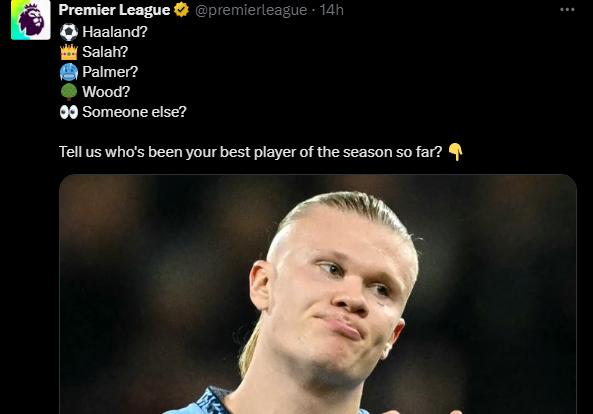
Task: Click the 'Palmer?' text line
Action: click(110, 72)
